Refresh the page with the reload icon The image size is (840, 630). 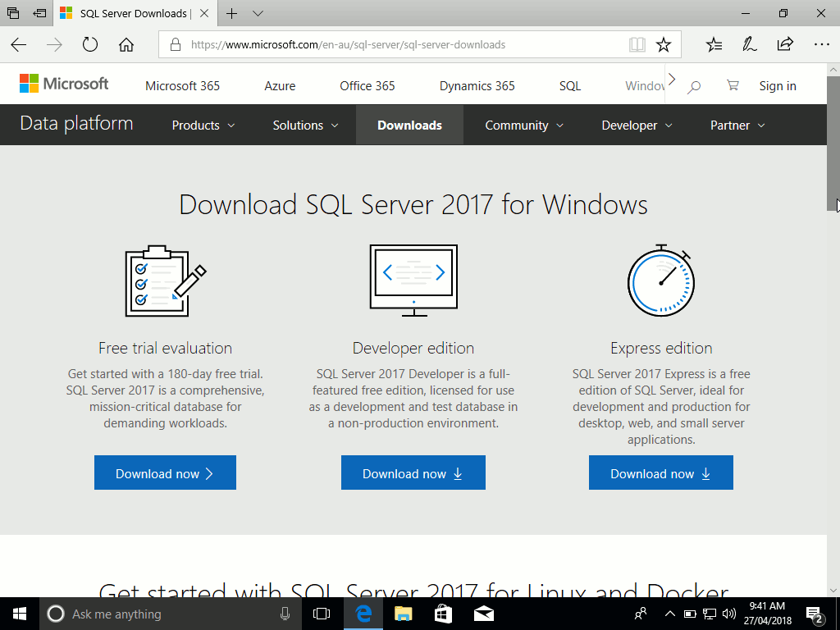point(90,44)
